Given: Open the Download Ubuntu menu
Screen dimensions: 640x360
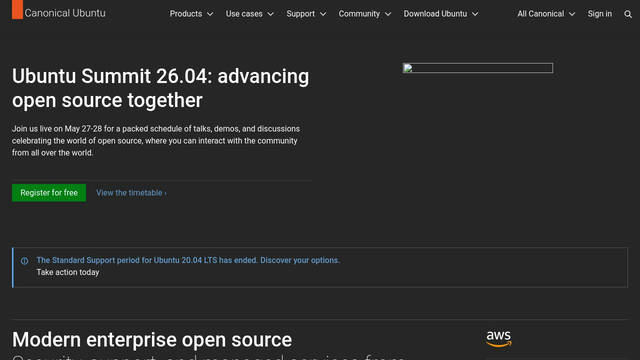Looking at the screenshot, I should 441,14.
